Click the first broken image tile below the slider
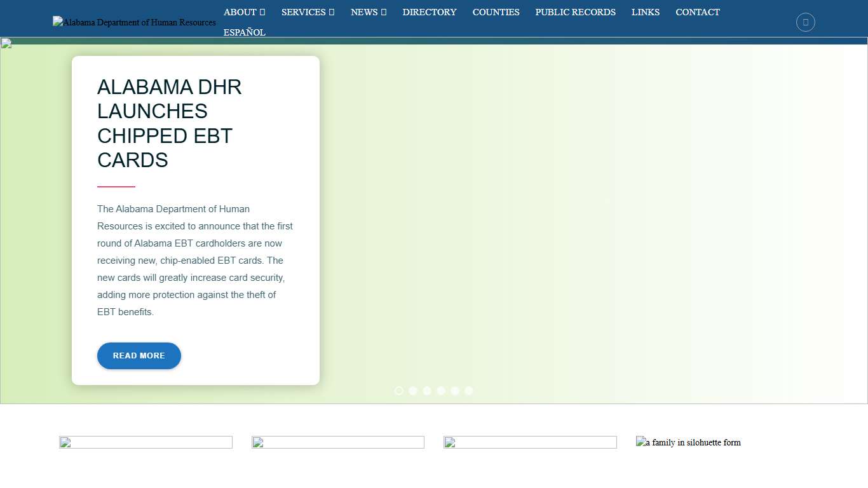Screen dimensions: 868x488 [146, 442]
